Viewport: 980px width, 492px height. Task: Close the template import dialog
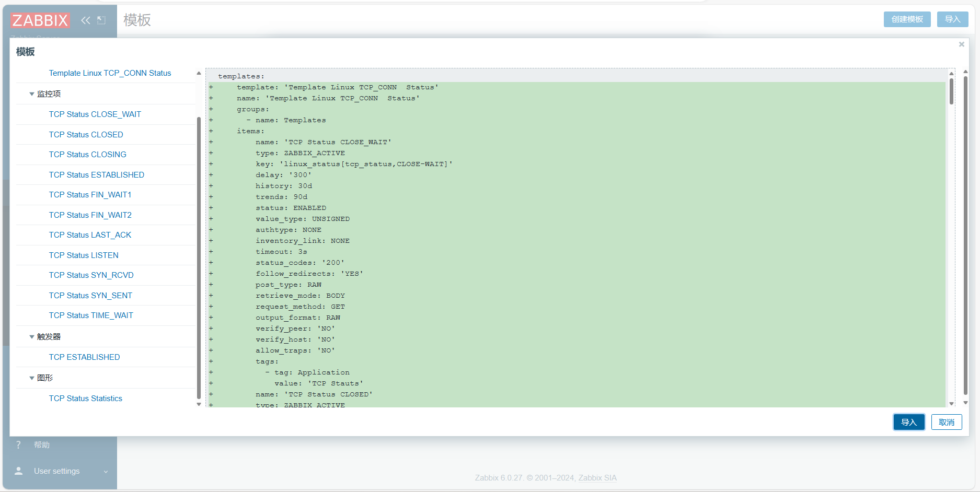point(961,44)
